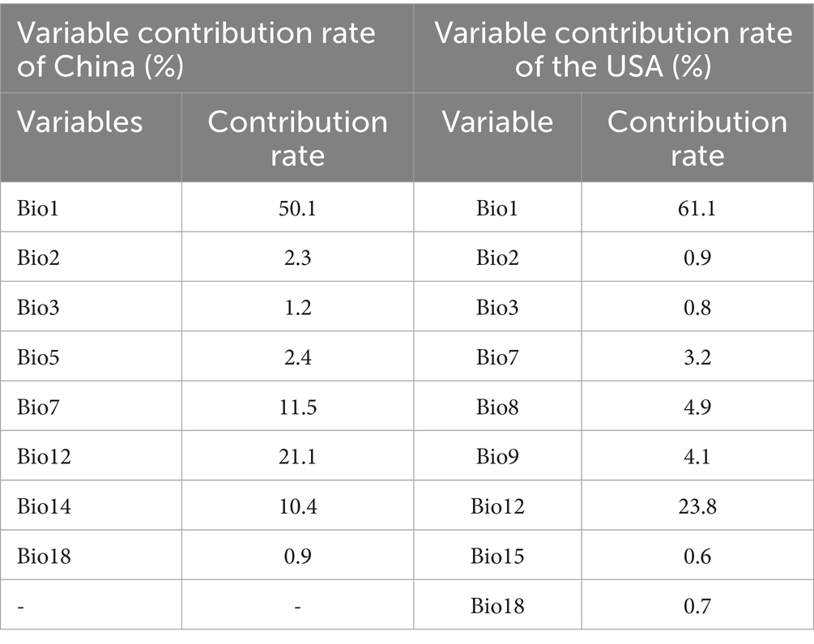The width and height of the screenshot is (814, 644).
Task: Select the Bio14 variable cell
Action: click(45, 506)
